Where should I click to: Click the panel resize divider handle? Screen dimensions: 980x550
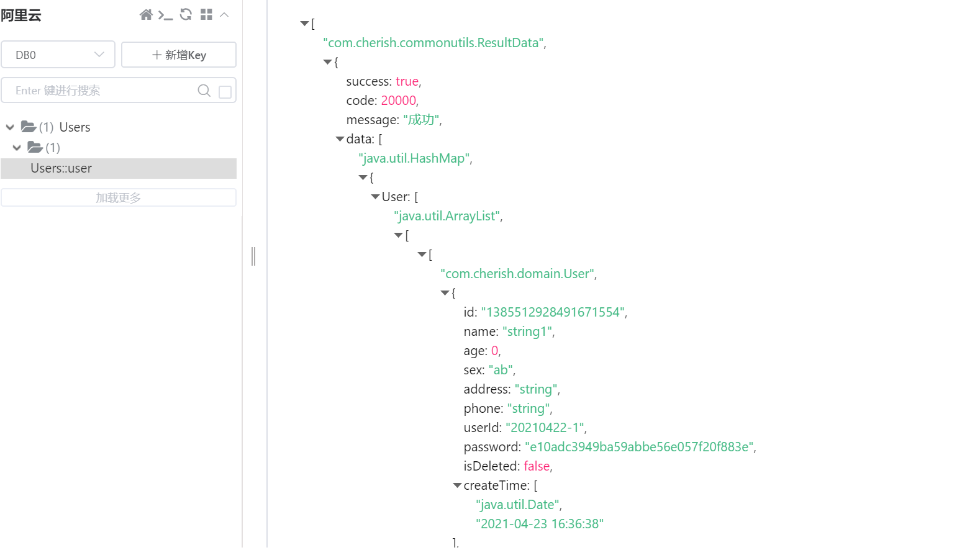click(x=253, y=256)
